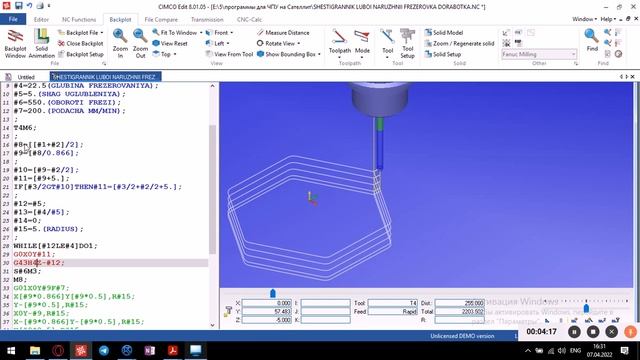
Task: Adjust the simulation speed slider
Action: click(x=586, y=308)
